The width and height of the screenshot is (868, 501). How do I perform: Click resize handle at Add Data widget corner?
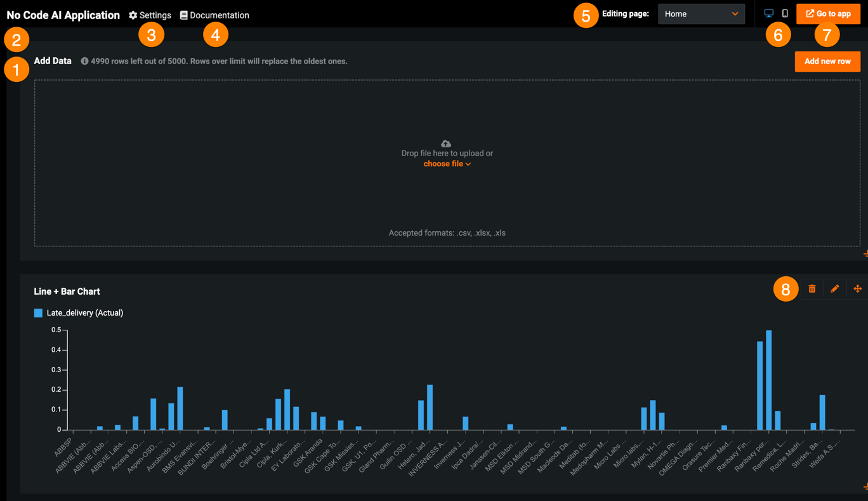(x=865, y=254)
